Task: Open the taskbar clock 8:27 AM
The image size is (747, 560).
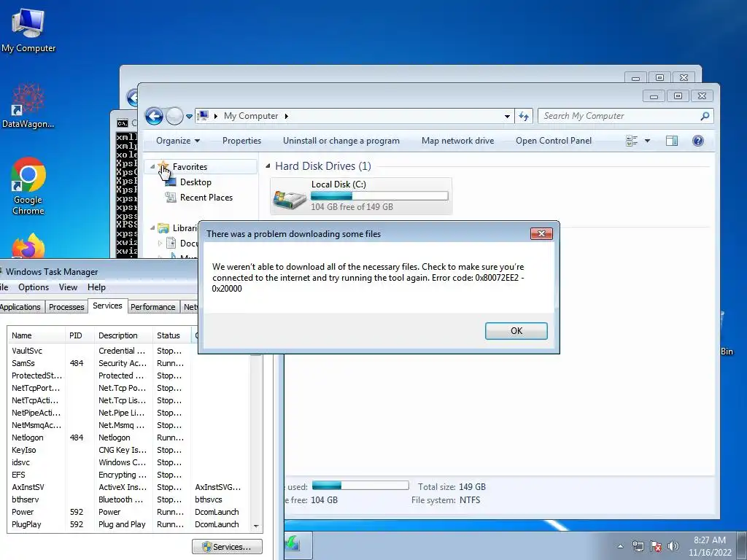Action: tap(709, 546)
